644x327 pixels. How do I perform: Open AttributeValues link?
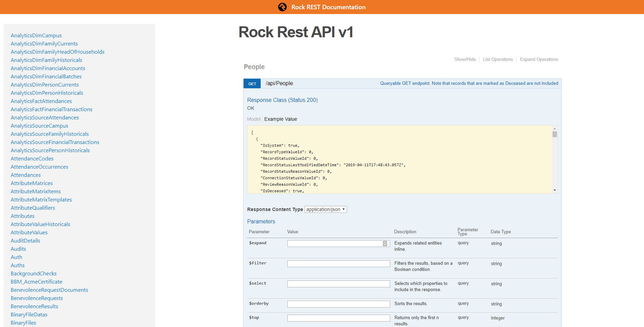[29, 232]
